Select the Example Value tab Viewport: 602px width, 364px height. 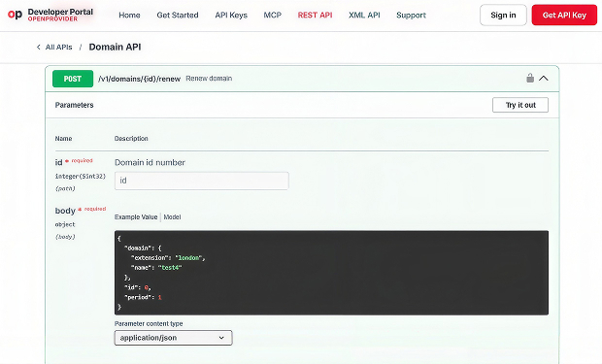pyautogui.click(x=136, y=216)
